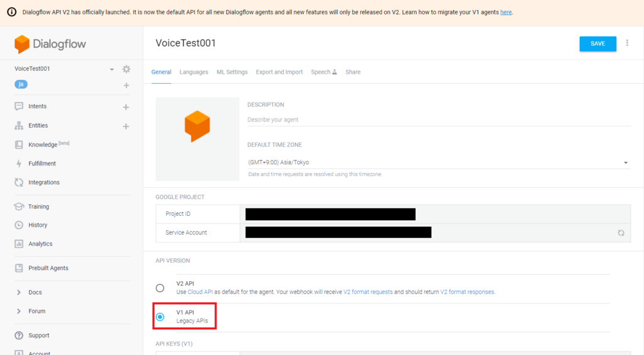This screenshot has width=644, height=355.
Task: Open Fulfillment in the sidebar
Action: pos(42,164)
